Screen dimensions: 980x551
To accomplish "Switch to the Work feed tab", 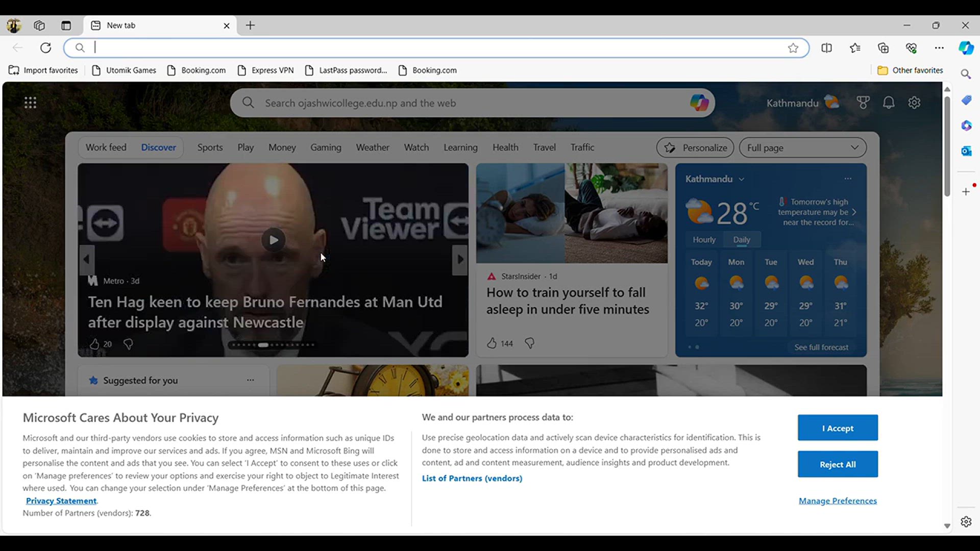I will (106, 147).
